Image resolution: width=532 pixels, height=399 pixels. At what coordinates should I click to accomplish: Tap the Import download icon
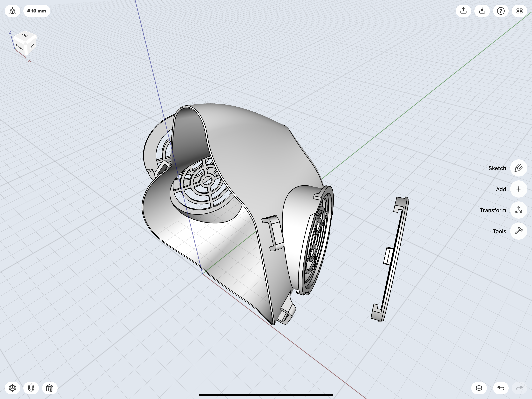click(482, 11)
